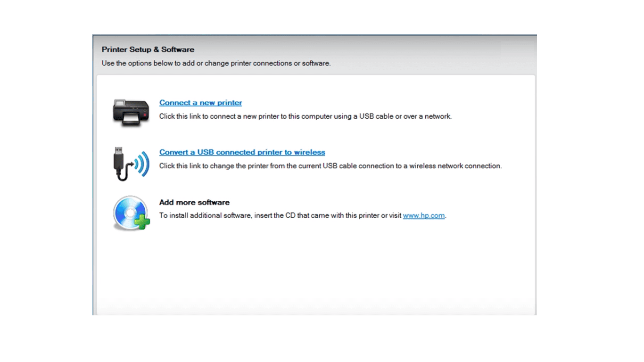Click the description about changing USB to wireless network
This screenshot has height=362, width=644.
tap(330, 166)
